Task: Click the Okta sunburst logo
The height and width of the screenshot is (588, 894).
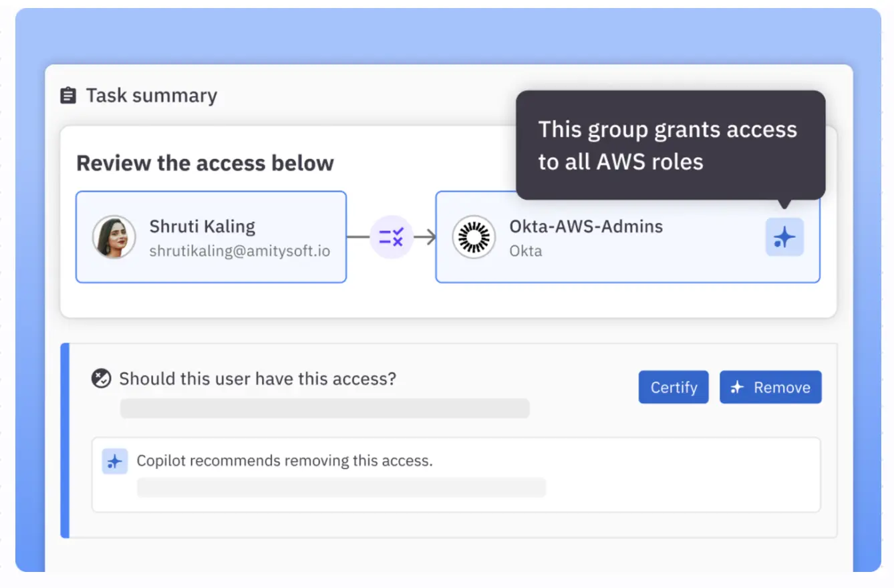Action: [474, 237]
